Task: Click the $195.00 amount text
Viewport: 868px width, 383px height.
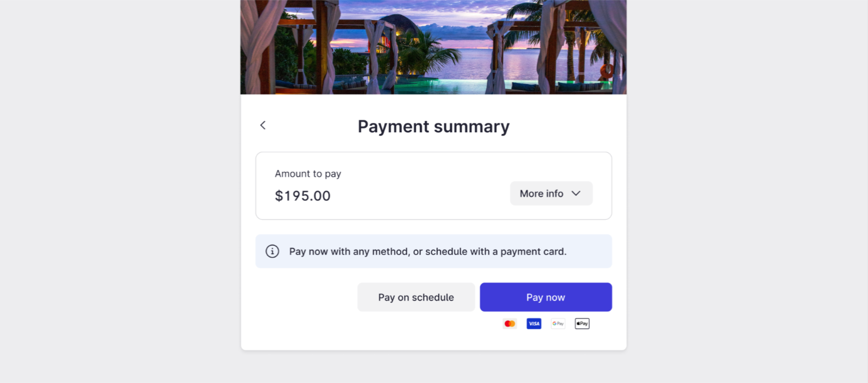Action: [x=303, y=196]
